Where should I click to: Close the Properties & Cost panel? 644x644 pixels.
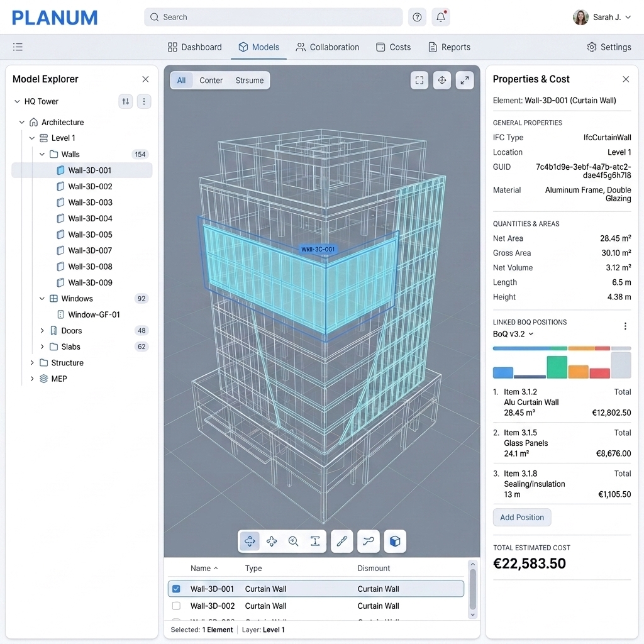[626, 79]
